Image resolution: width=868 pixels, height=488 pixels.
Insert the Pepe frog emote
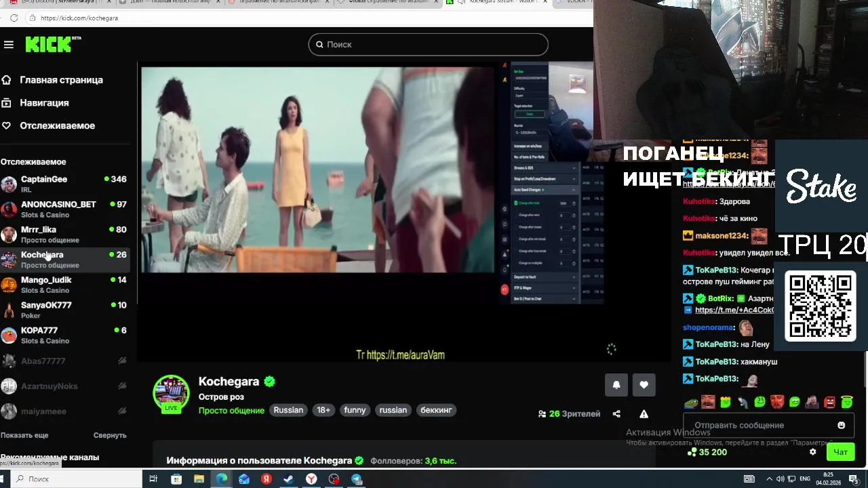pyautogui.click(x=691, y=402)
